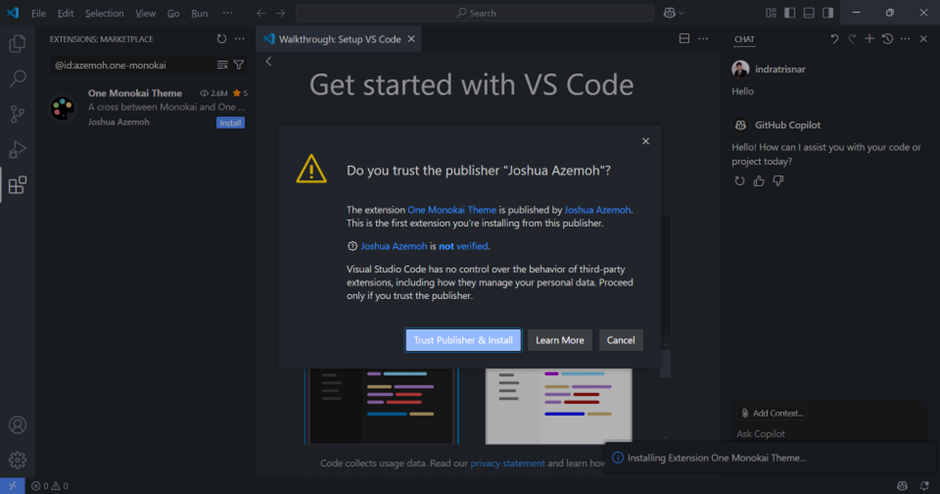This screenshot has height=494, width=940.
Task: Open the Edit menu
Action: pyautogui.click(x=65, y=13)
